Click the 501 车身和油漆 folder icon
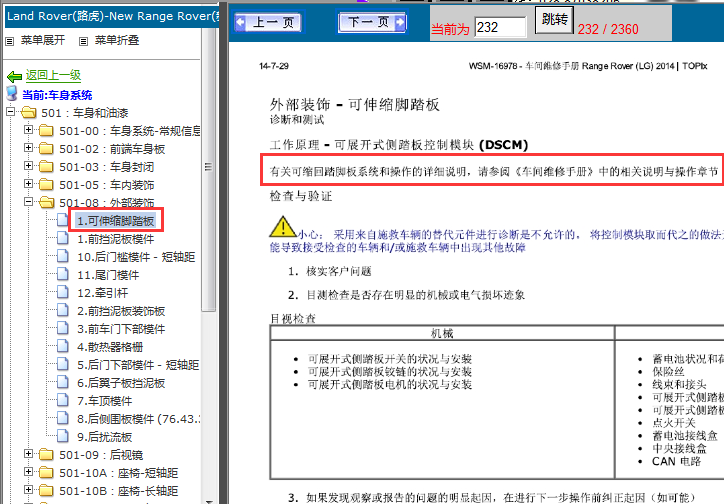This screenshot has height=504, width=724. [28, 113]
